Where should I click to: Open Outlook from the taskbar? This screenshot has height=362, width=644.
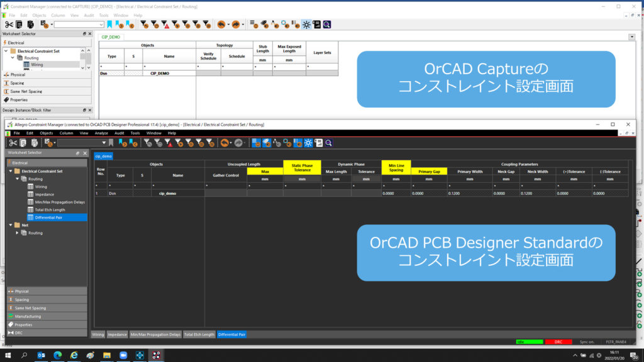pos(41,356)
